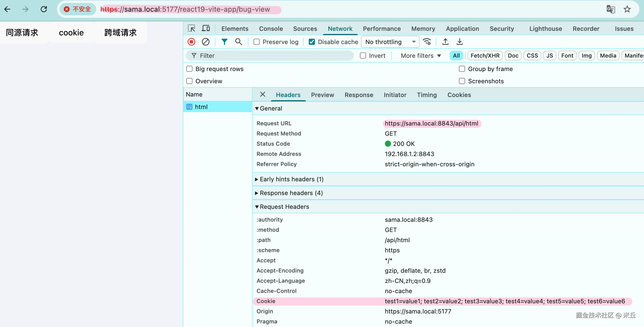Click the Name column header
The image size is (644, 327).
tap(218, 94)
